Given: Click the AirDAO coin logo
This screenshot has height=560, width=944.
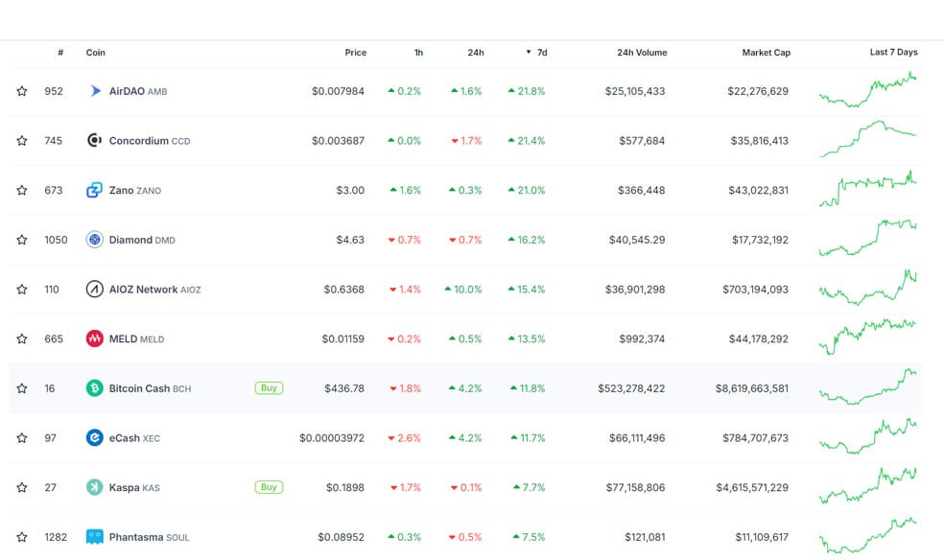Looking at the screenshot, I should 95,91.
